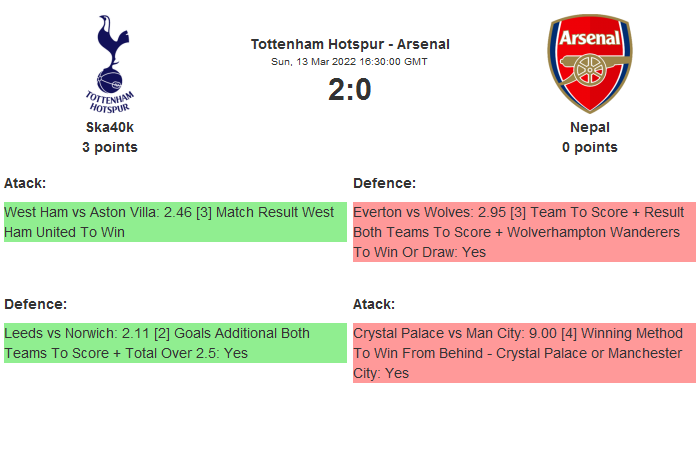Select player name Nepal
This screenshot has height=460, width=700.
pos(589,127)
